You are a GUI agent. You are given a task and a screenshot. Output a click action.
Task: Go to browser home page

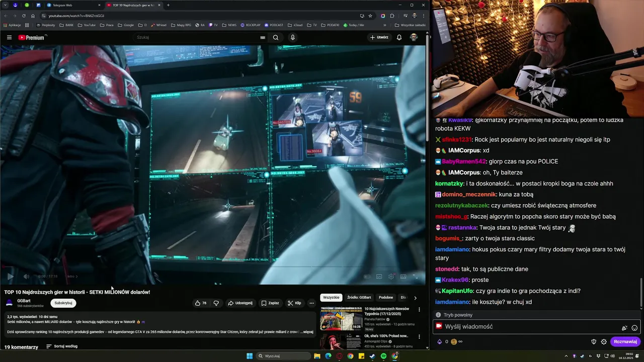click(33, 16)
